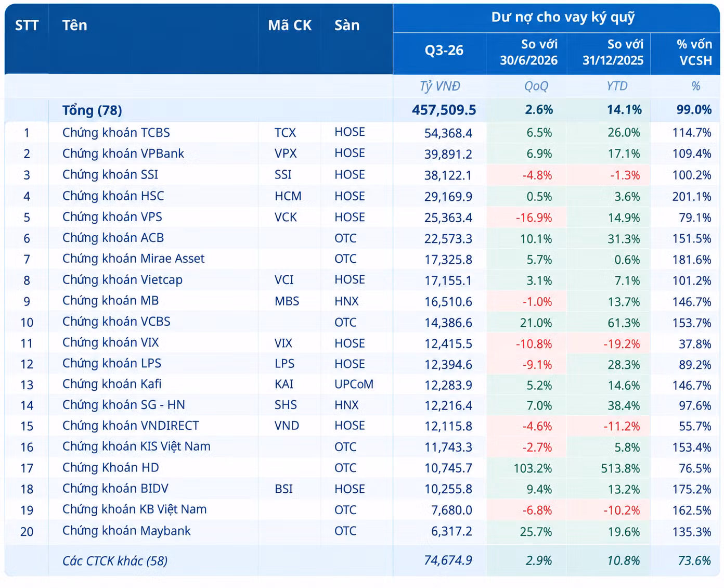Select 'Chứng khoán TCBS' name cell
Viewport: 724px width, 588px height.
pos(116,132)
